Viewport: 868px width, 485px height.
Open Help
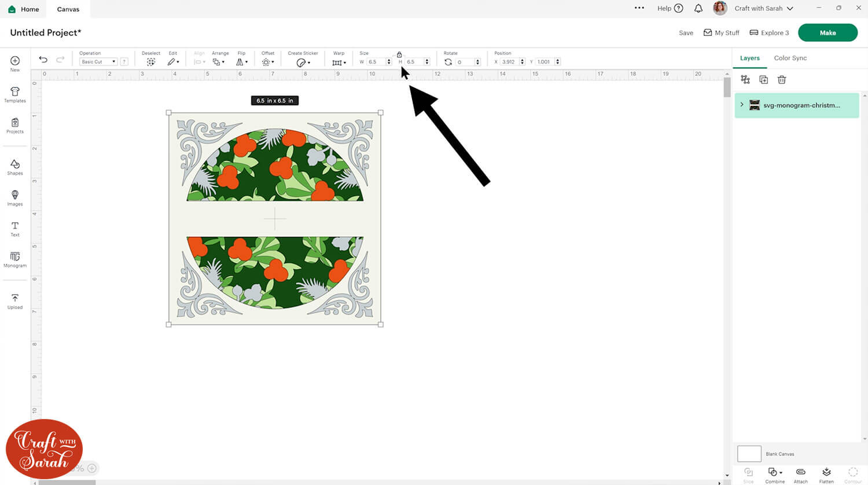(670, 8)
